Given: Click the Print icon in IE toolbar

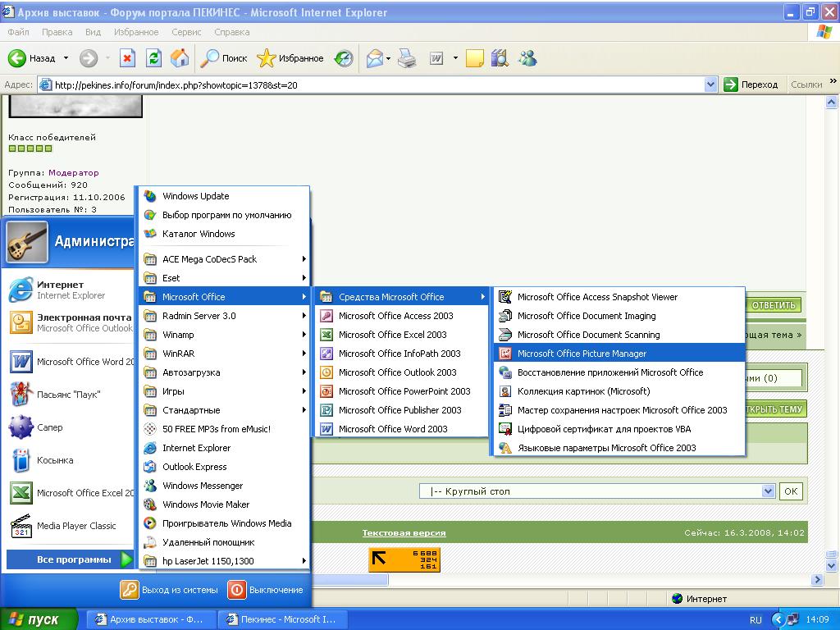Looking at the screenshot, I should click(407, 58).
